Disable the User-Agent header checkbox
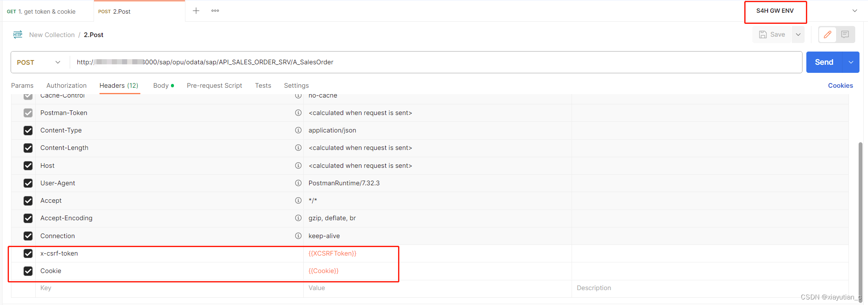Screen dimensions: 868x305 click(x=28, y=183)
